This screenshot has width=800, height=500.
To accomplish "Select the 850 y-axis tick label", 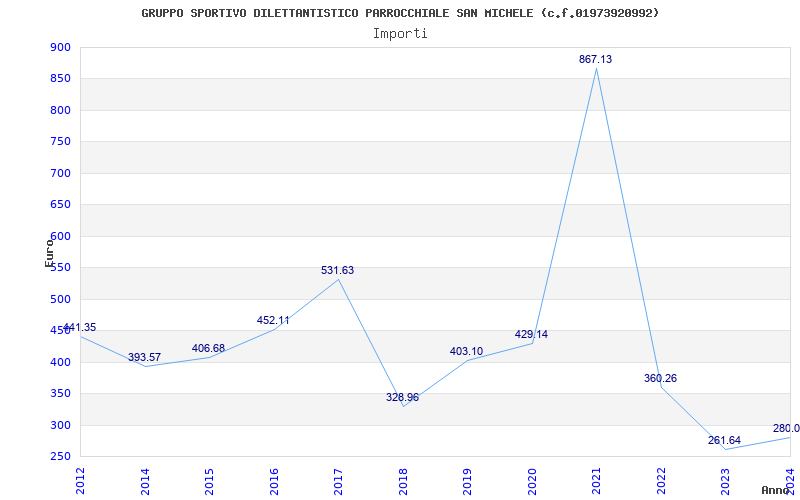I will click(x=60, y=79).
